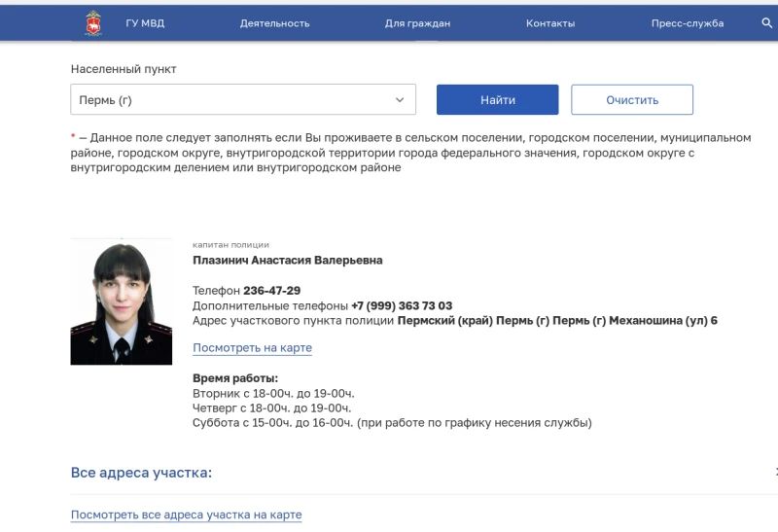Click the additional phone +7 (999) 363 73 03
778x532 pixels.
coord(402,305)
